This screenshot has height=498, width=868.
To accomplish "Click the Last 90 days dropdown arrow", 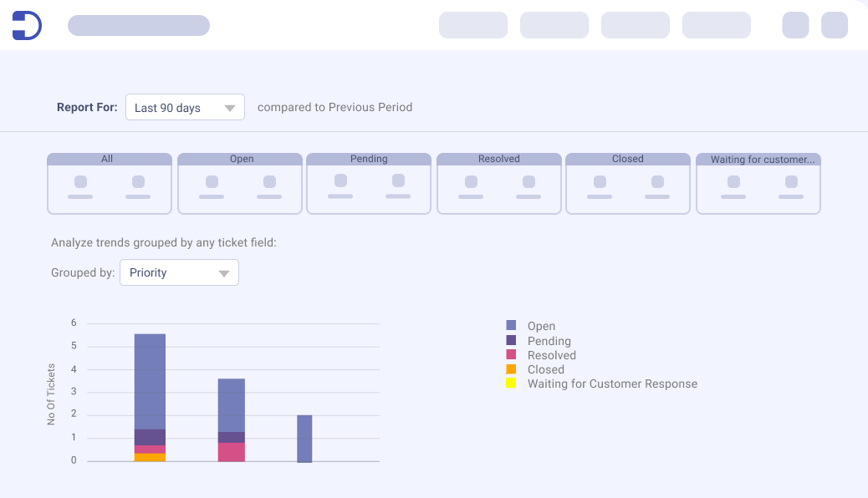I will (230, 109).
